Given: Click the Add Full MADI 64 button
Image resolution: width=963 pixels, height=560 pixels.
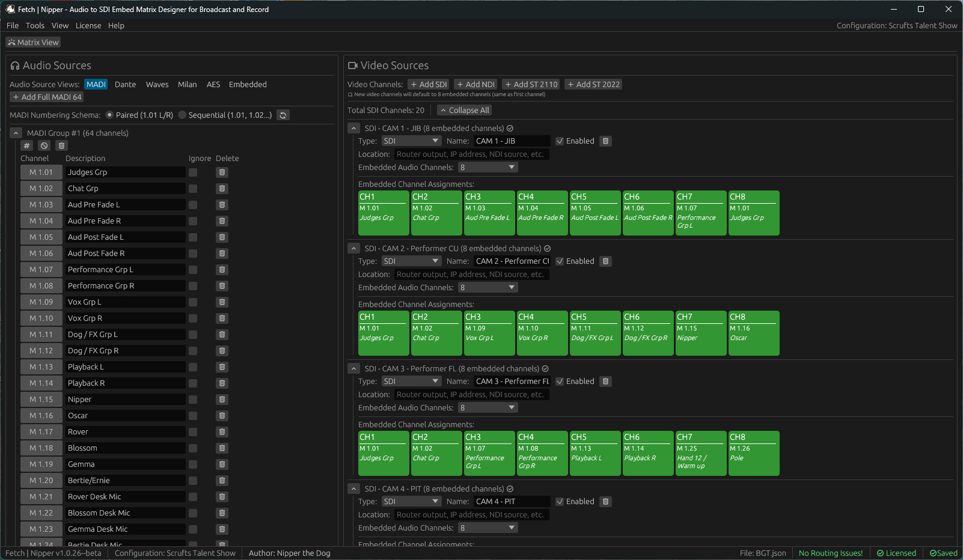Looking at the screenshot, I should click(46, 97).
